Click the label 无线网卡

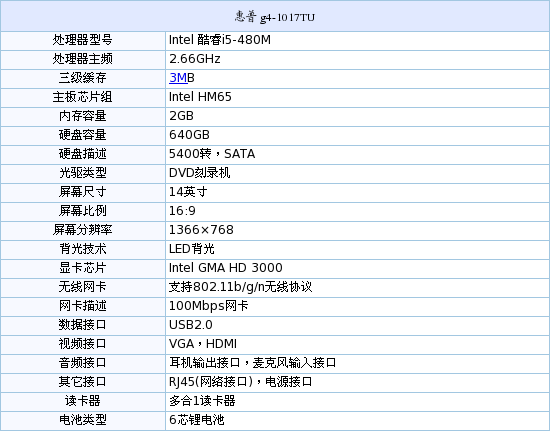(x=82, y=287)
